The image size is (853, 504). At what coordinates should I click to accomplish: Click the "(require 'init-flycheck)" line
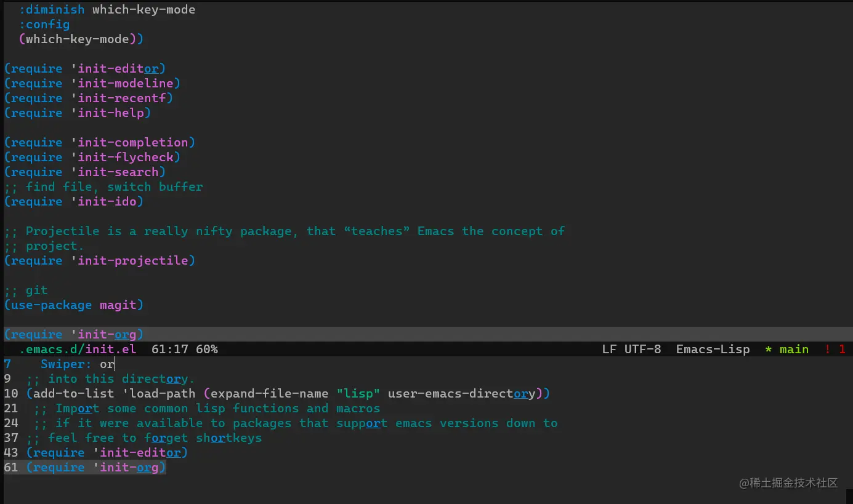[92, 157]
